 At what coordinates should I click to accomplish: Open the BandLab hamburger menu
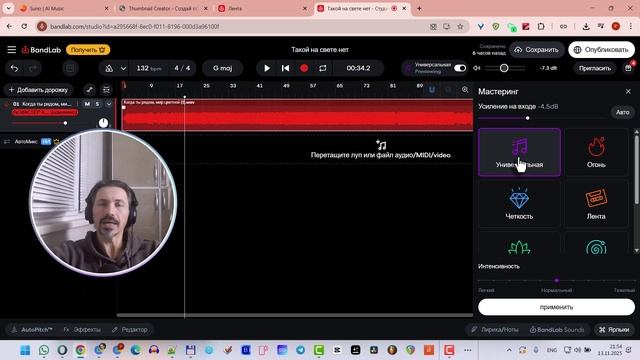11,50
